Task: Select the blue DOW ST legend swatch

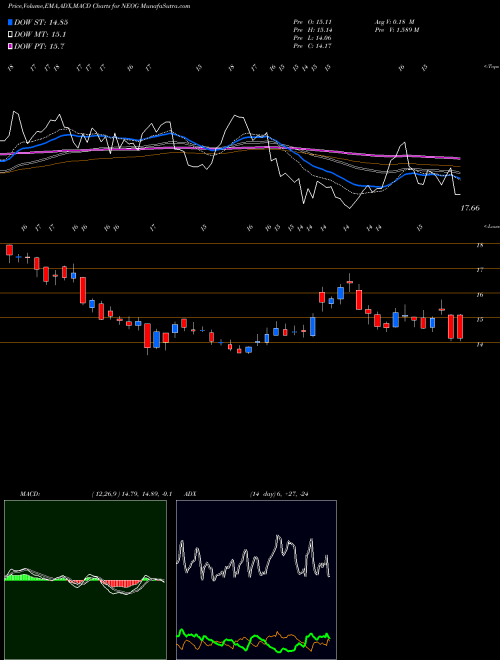Action: (x=11, y=22)
